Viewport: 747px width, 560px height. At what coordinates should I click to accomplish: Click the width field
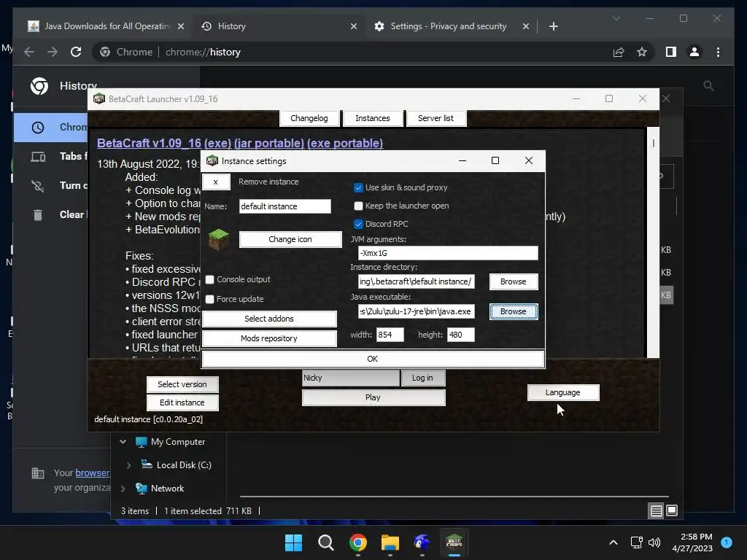390,335
